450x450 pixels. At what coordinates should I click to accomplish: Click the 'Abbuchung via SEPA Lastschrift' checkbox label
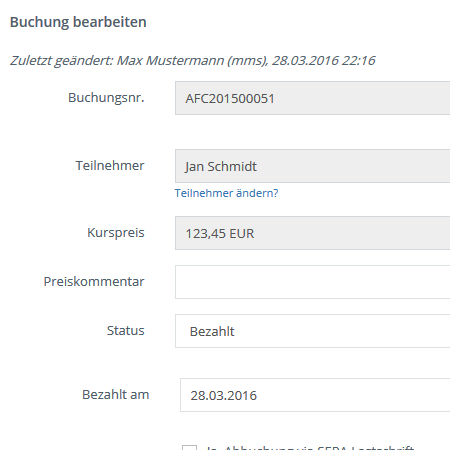click(310, 448)
